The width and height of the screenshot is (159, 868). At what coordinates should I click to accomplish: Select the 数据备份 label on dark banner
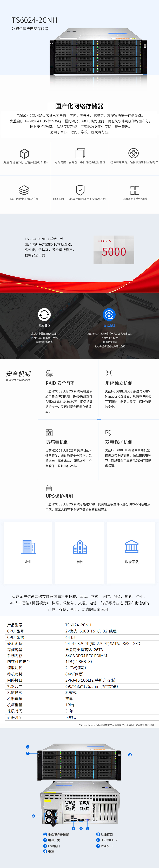(44, 326)
